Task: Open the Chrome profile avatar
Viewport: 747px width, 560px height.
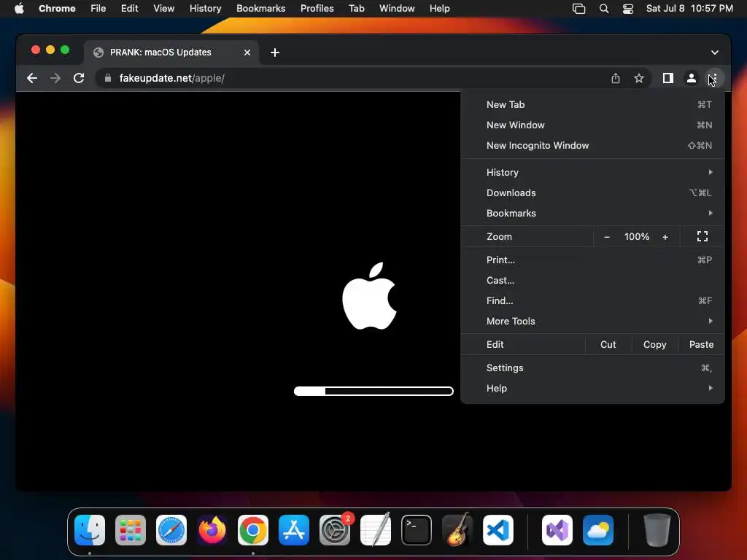Action: click(692, 78)
